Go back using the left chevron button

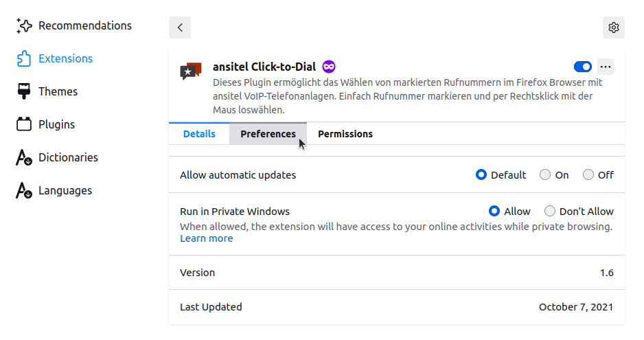coord(180,27)
